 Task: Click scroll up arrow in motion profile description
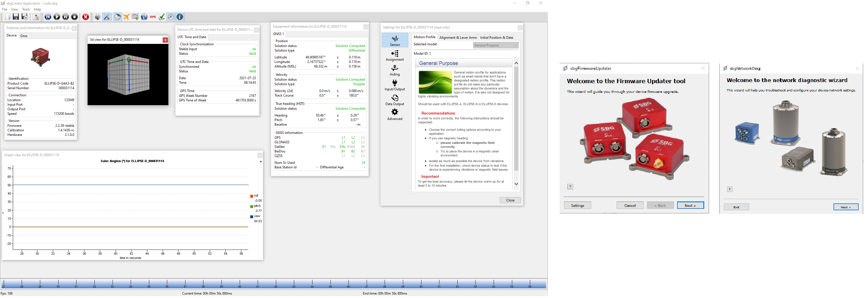(516, 63)
